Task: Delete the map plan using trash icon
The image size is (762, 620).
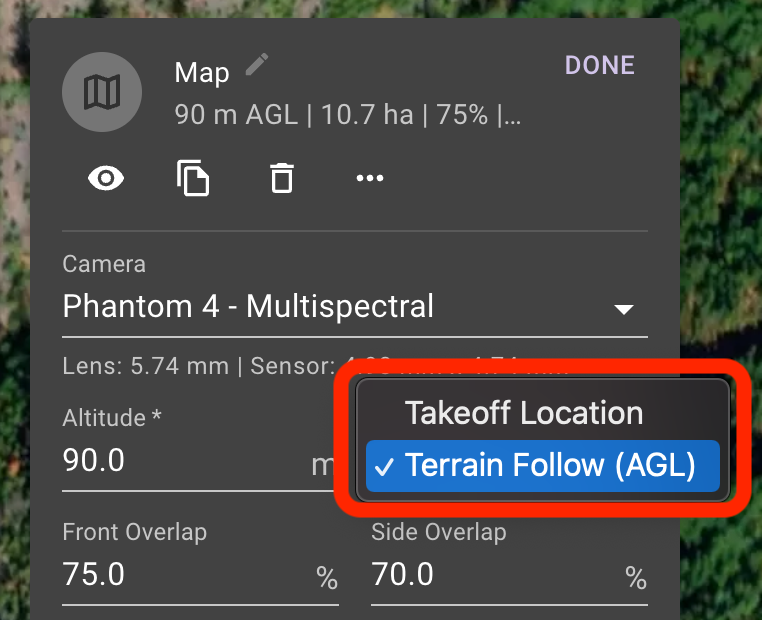Action: tap(282, 178)
